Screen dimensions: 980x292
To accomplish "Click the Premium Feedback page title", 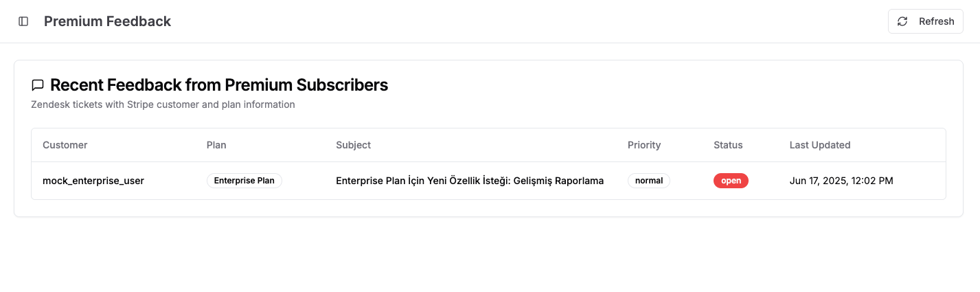I will point(107,21).
